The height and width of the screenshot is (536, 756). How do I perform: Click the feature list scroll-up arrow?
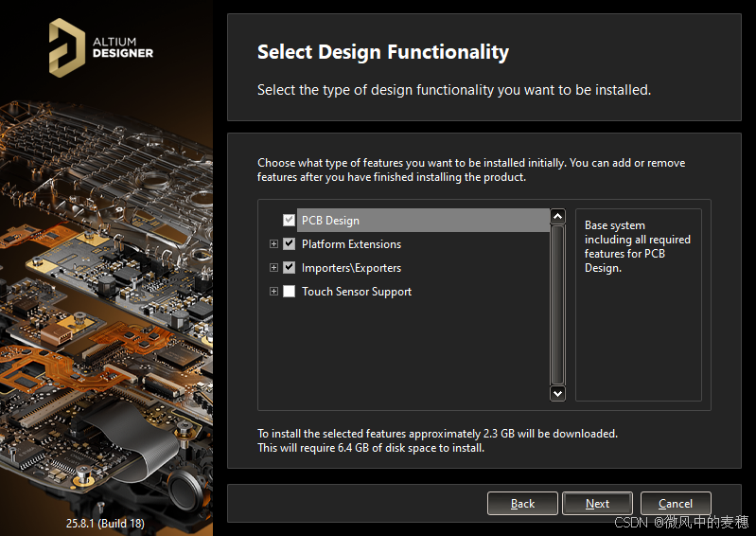558,216
